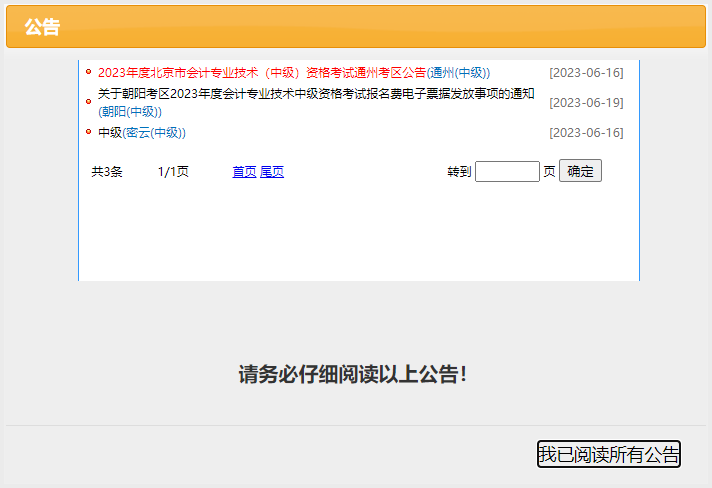Click the 转到 label before the input

coord(459,172)
